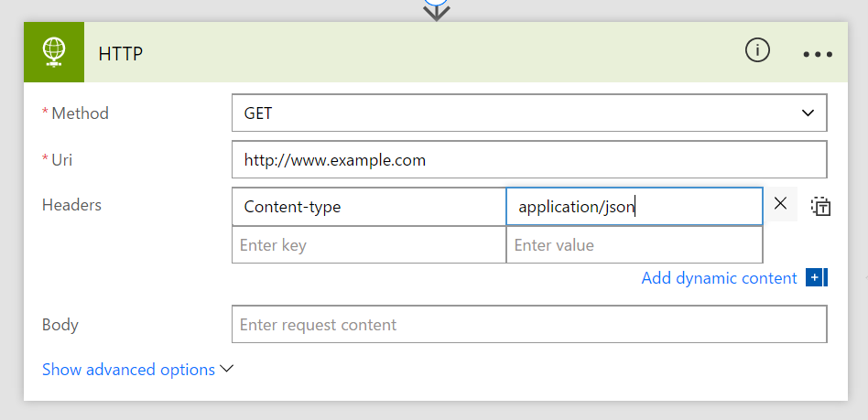
Task: Expand advanced options chevron
Action: (227, 369)
